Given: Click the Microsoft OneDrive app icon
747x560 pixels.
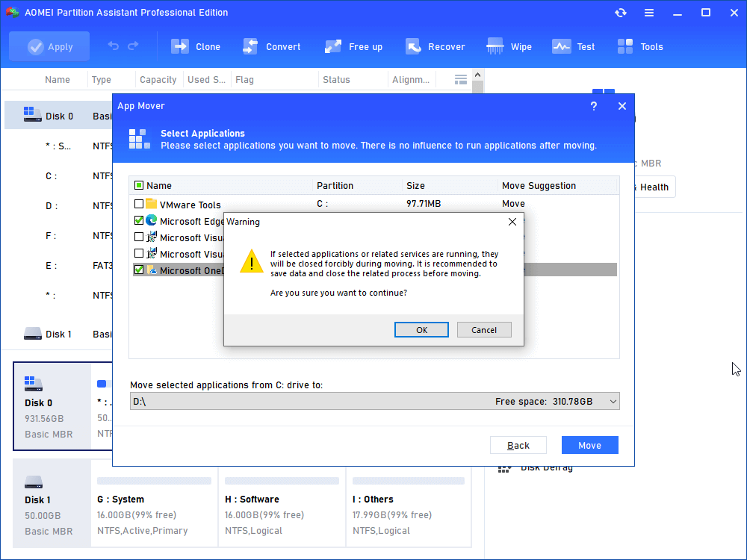Looking at the screenshot, I should pos(152,270).
